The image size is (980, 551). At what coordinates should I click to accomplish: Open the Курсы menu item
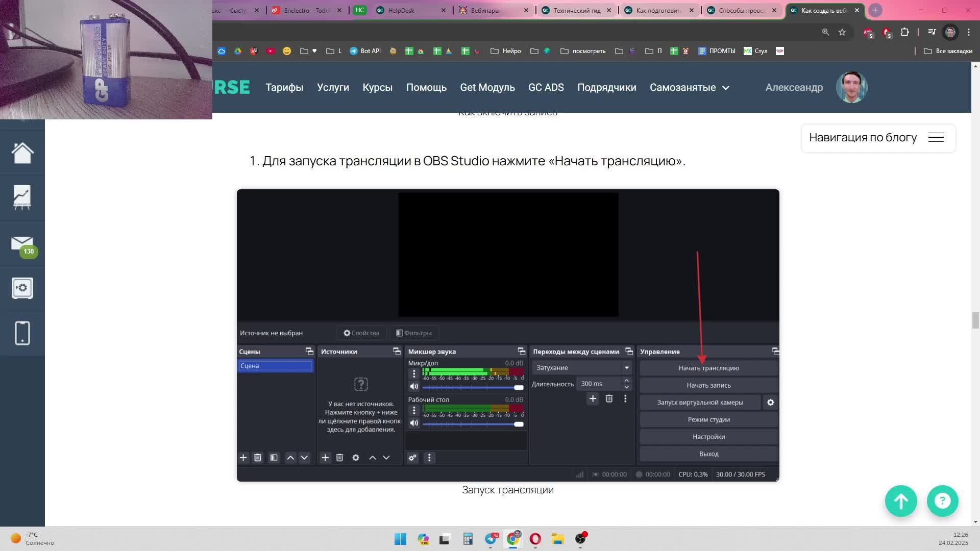[377, 87]
